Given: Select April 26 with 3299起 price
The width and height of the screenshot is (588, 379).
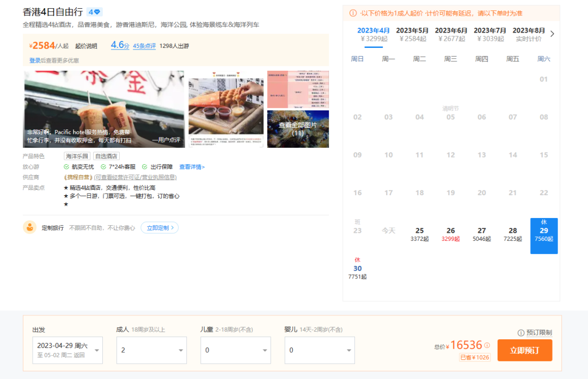Looking at the screenshot, I should 450,234.
